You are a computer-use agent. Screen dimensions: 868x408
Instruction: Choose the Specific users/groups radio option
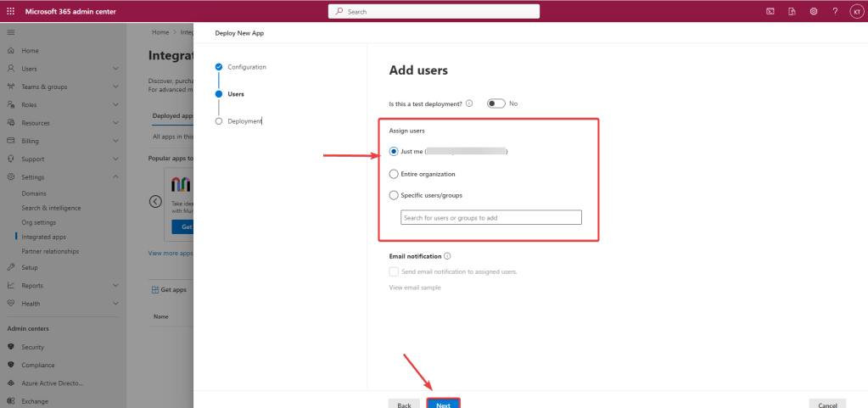(393, 195)
